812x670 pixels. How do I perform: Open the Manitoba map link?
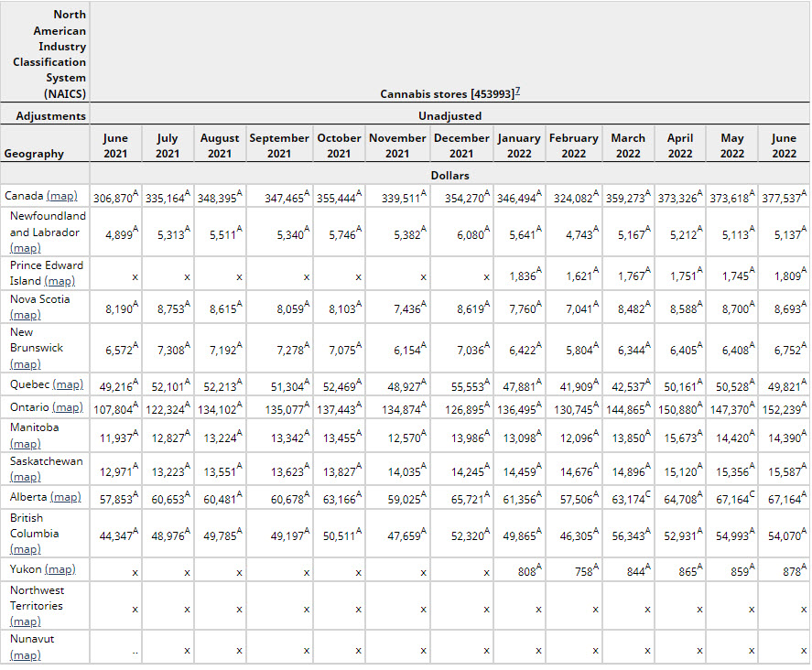click(25, 443)
